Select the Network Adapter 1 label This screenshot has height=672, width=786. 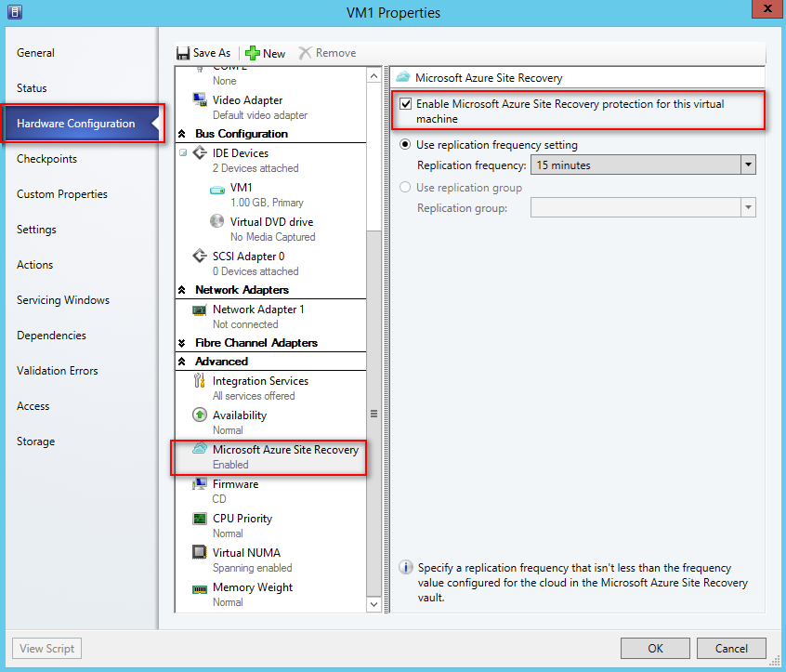pyautogui.click(x=258, y=310)
